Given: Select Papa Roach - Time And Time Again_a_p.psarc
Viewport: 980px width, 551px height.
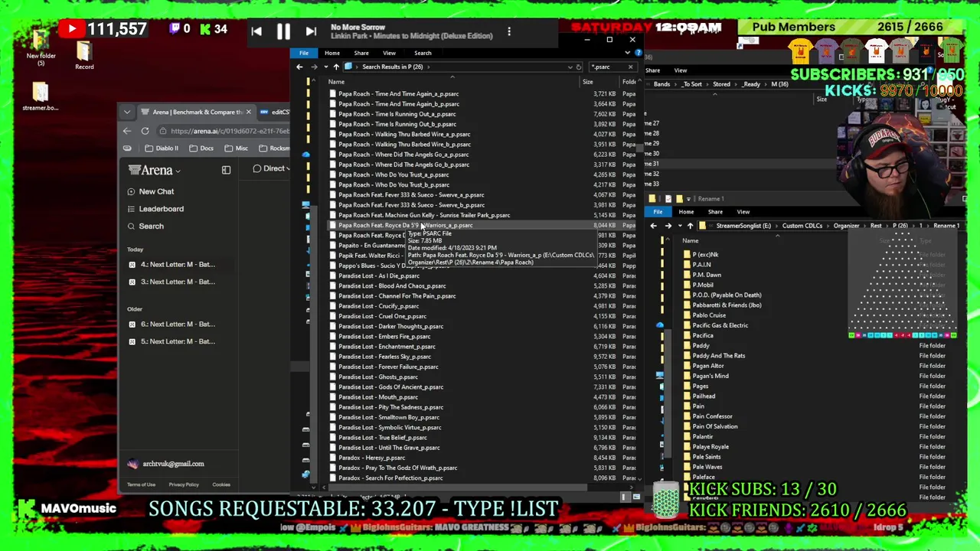Looking at the screenshot, I should coord(398,93).
